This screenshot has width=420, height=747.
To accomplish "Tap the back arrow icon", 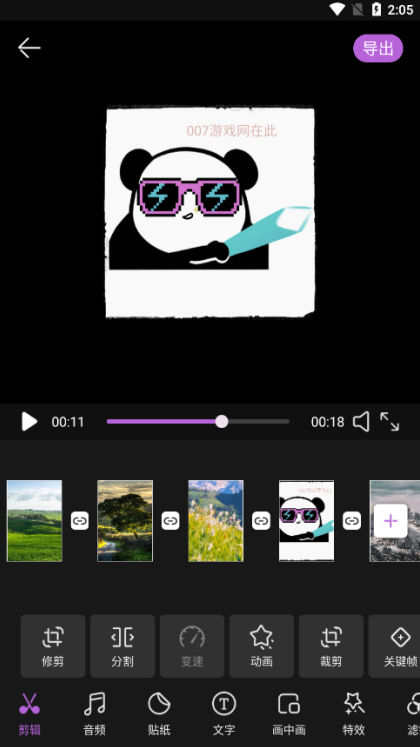I will point(29,48).
